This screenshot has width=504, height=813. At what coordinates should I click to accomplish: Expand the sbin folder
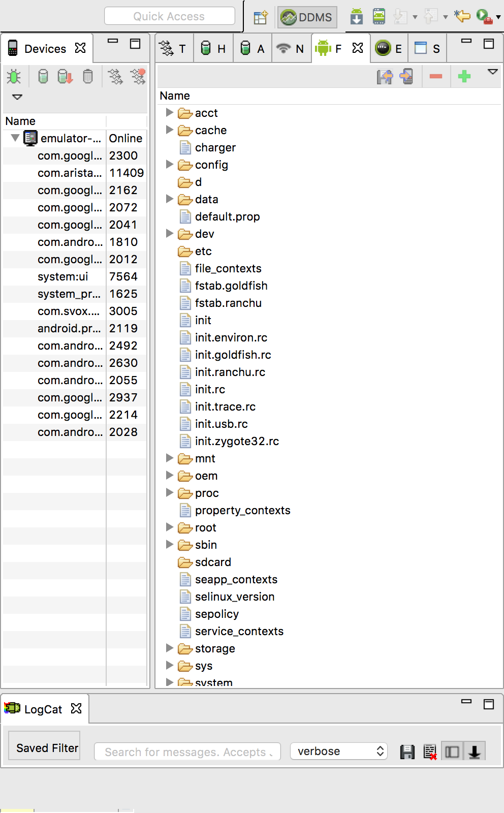(170, 544)
